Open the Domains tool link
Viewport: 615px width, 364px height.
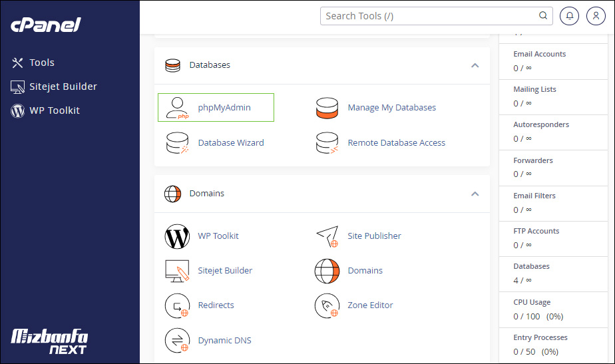point(365,271)
